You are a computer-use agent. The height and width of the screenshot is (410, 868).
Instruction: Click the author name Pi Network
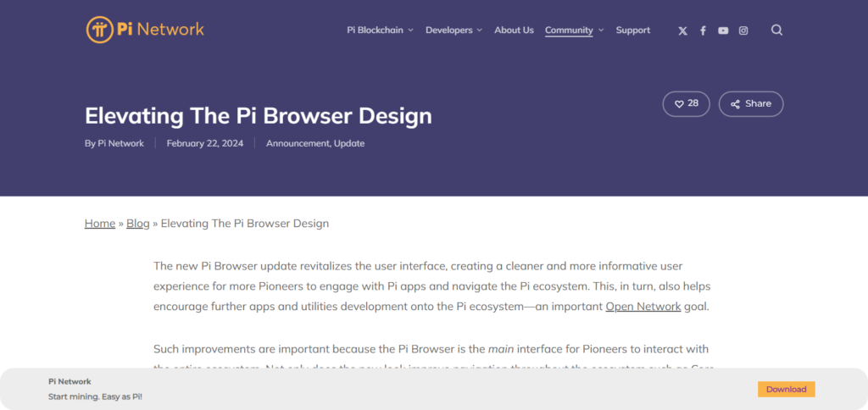tap(120, 143)
